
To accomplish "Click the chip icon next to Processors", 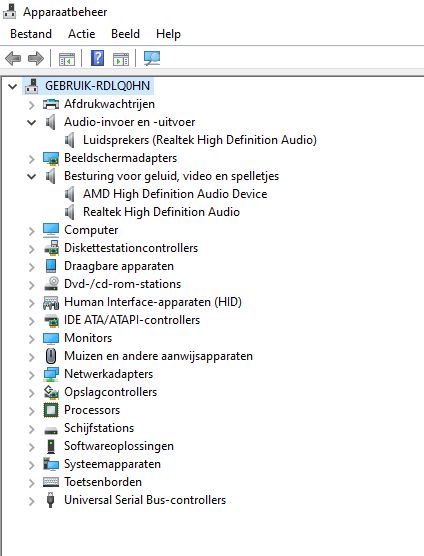I will (x=51, y=410).
